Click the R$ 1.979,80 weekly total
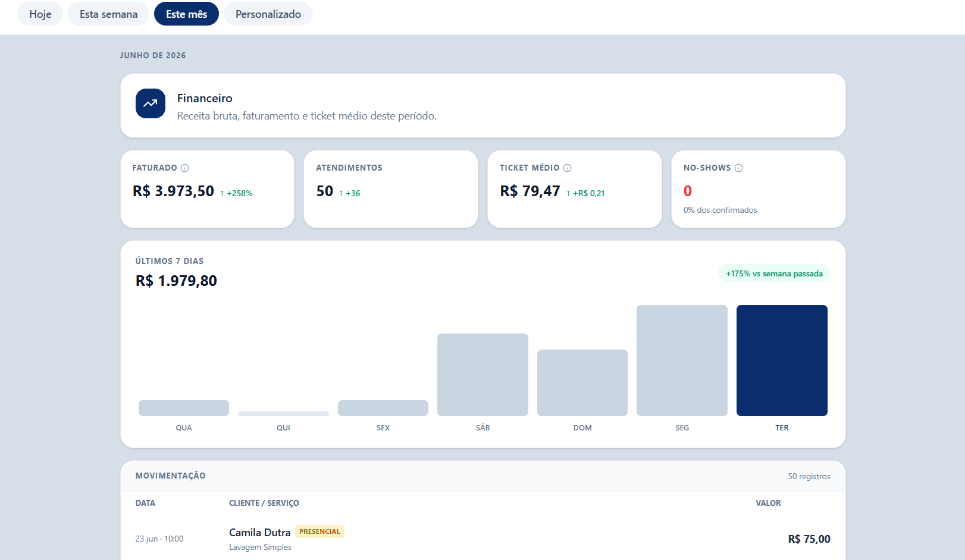 [x=176, y=281]
